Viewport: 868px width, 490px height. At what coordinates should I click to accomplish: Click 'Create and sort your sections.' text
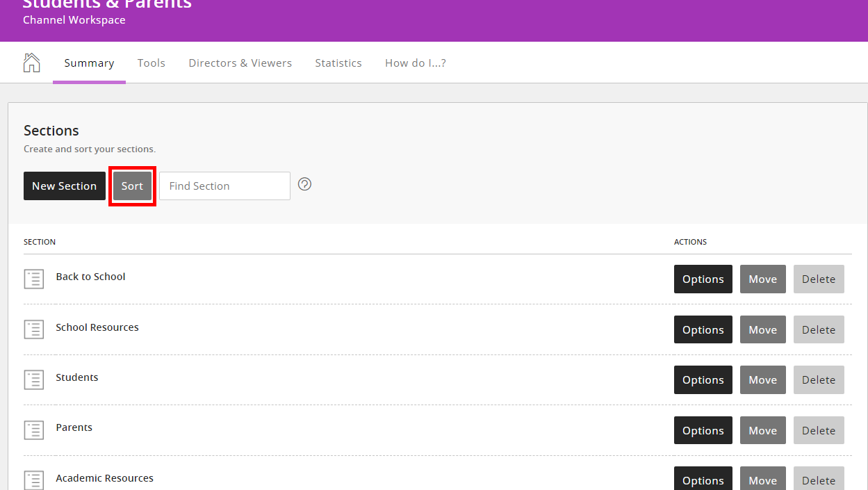pos(90,149)
